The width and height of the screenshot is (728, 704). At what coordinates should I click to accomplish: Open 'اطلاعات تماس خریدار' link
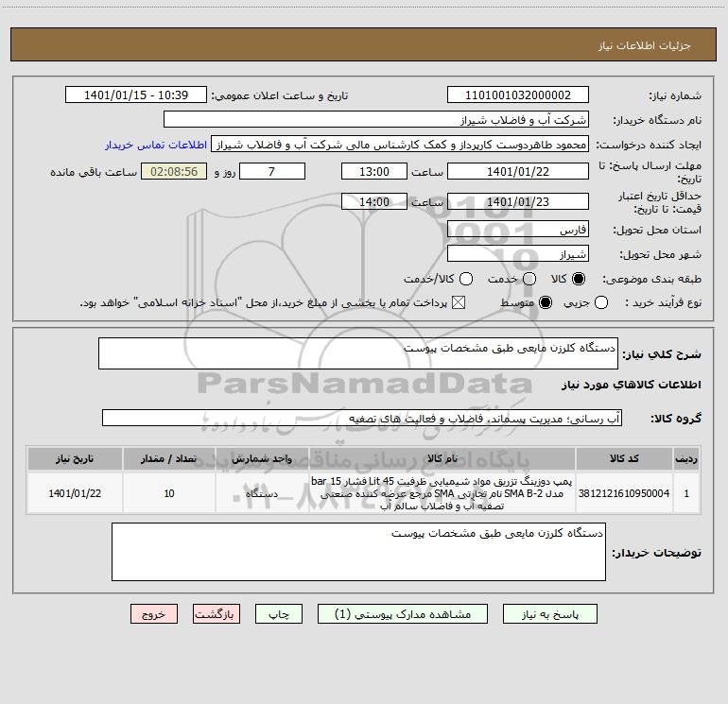(156, 145)
